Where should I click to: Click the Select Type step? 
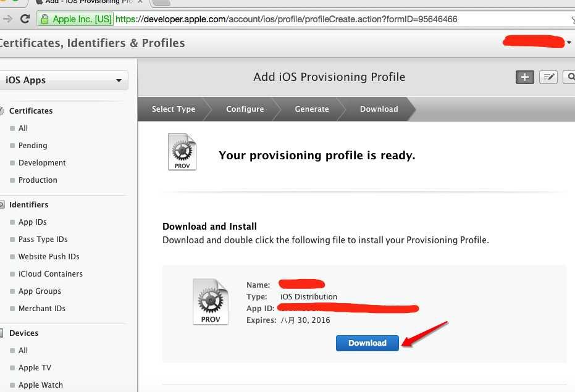[x=174, y=109]
